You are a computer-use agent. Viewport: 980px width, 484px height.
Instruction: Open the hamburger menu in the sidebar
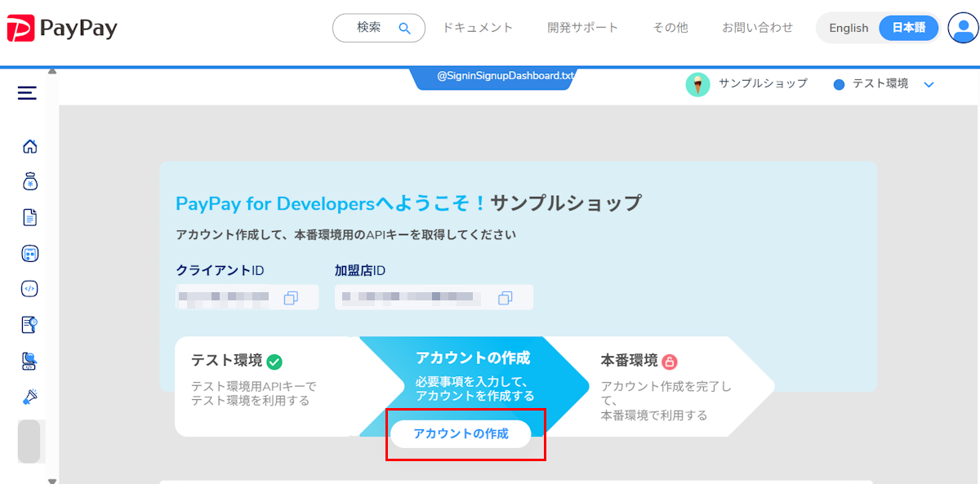(27, 93)
